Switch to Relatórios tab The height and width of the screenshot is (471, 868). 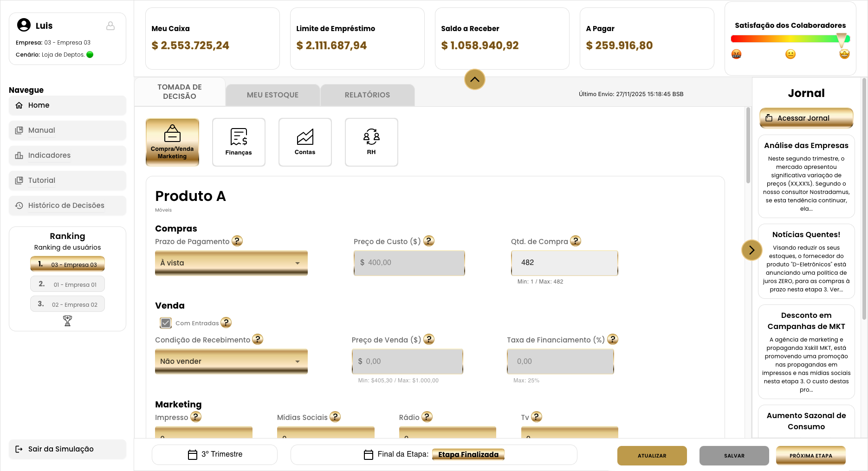click(367, 95)
